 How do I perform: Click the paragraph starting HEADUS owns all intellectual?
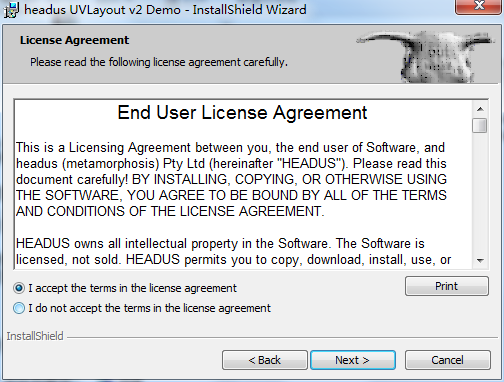coord(233,252)
